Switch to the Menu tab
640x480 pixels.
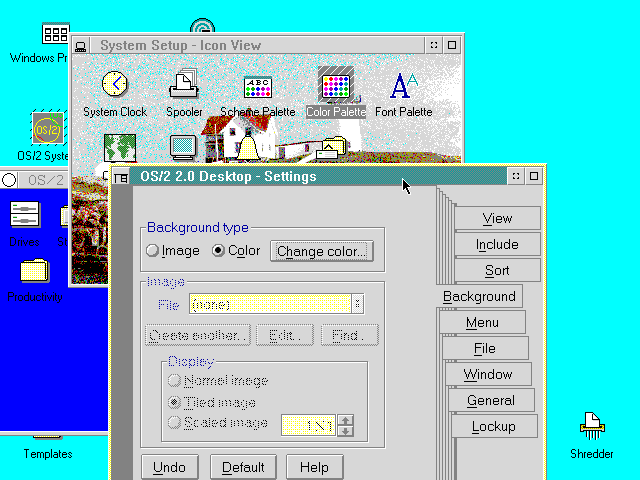pos(482,322)
